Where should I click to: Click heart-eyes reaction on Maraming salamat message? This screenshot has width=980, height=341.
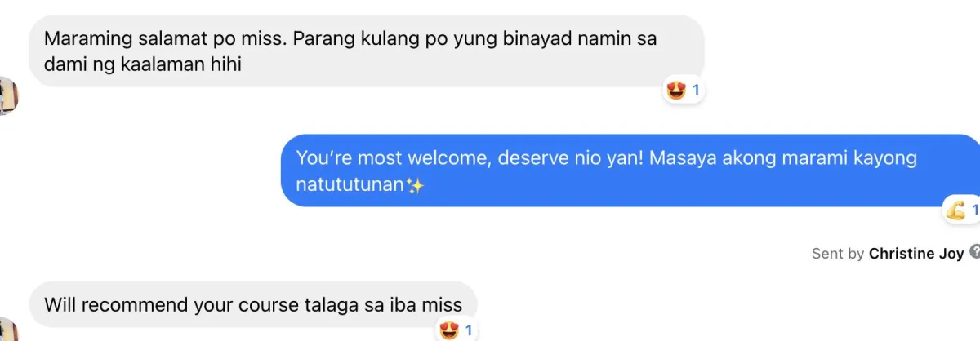tap(676, 91)
